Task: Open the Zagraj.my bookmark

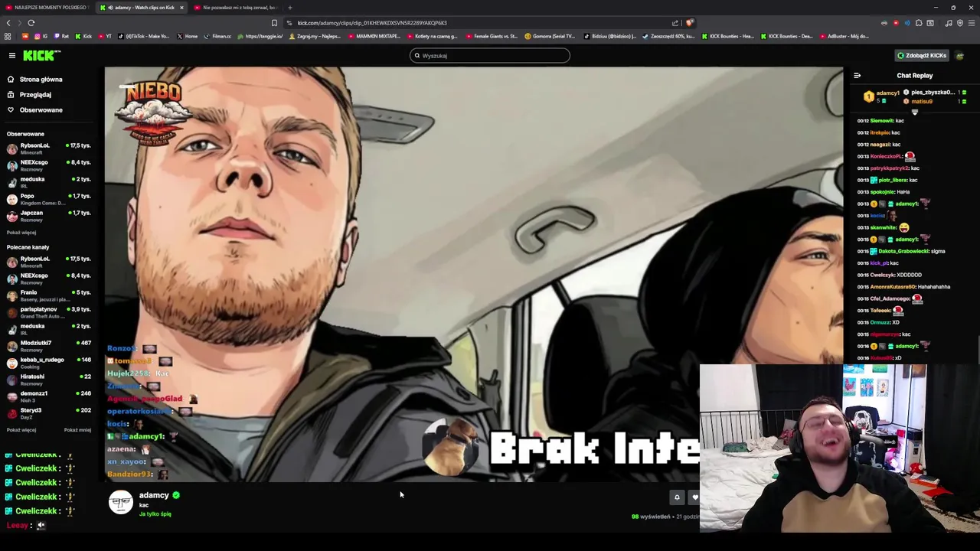Action: [315, 36]
